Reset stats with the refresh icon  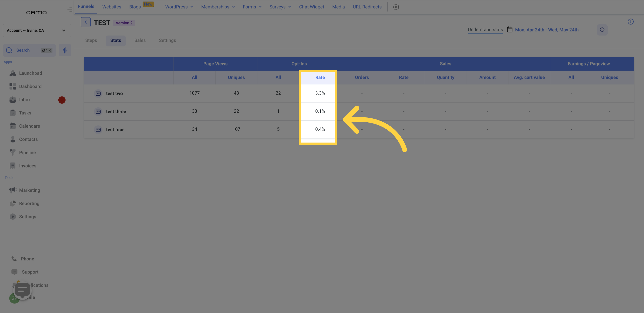pyautogui.click(x=602, y=30)
